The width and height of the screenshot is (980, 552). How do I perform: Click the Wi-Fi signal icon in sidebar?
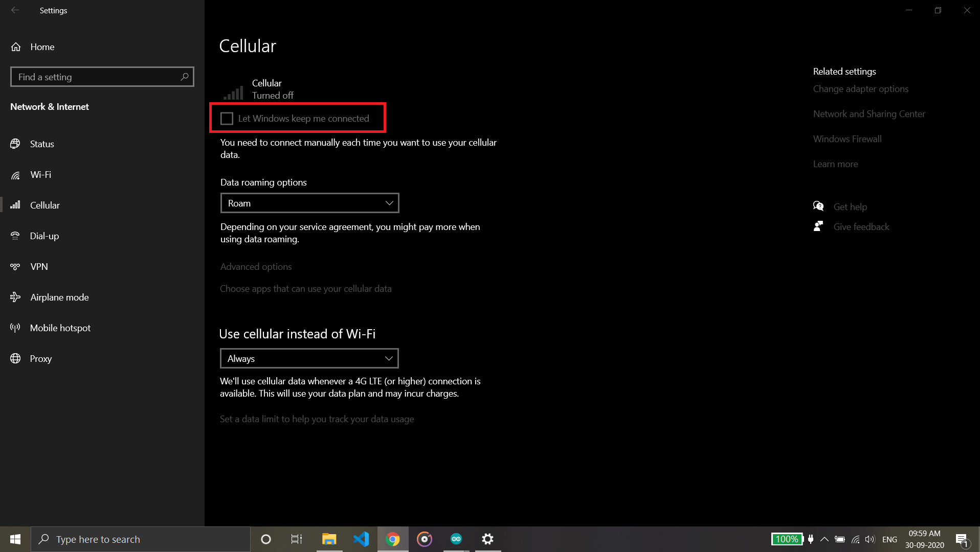tap(15, 175)
